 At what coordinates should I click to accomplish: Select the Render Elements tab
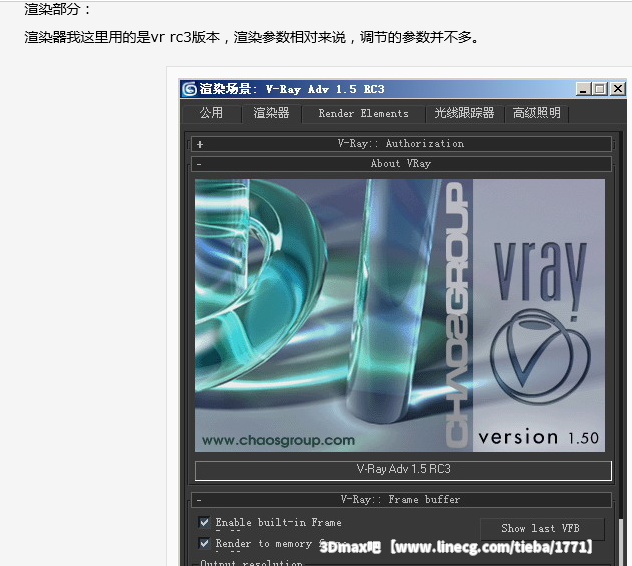pyautogui.click(x=364, y=114)
